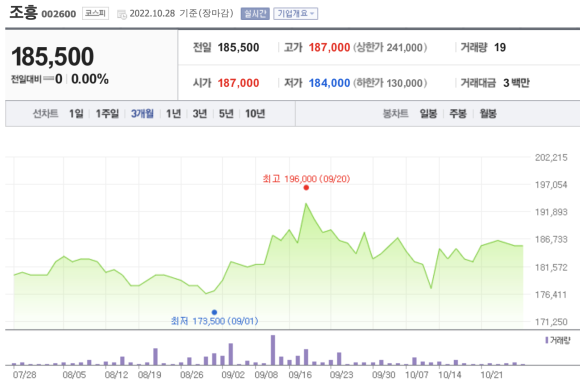Click the 10/14 date axis label
This screenshot has height=392, width=580.
click(450, 375)
